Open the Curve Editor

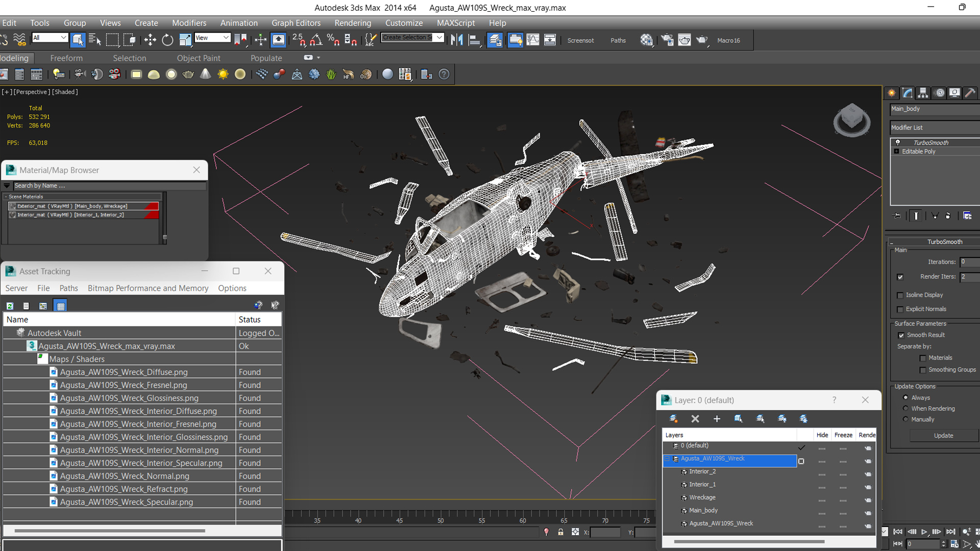[532, 40]
